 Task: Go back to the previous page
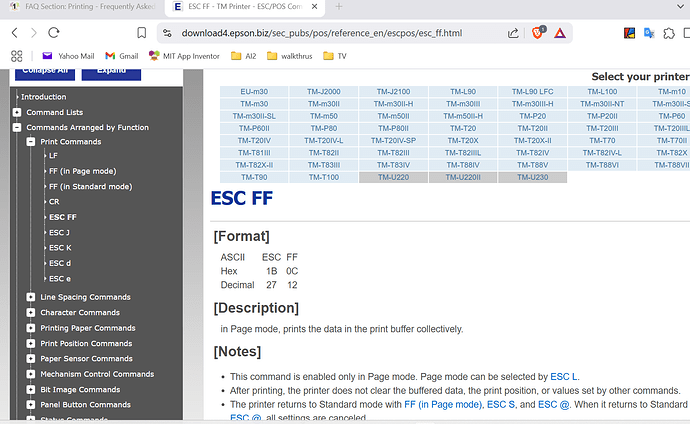15,33
